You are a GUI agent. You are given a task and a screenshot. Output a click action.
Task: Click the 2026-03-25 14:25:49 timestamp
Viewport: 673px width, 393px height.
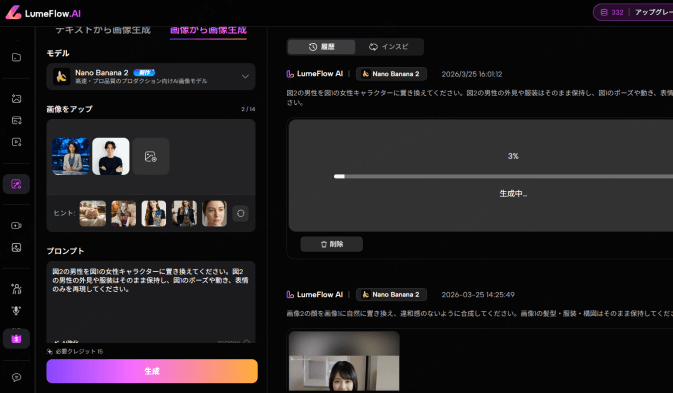(x=478, y=295)
